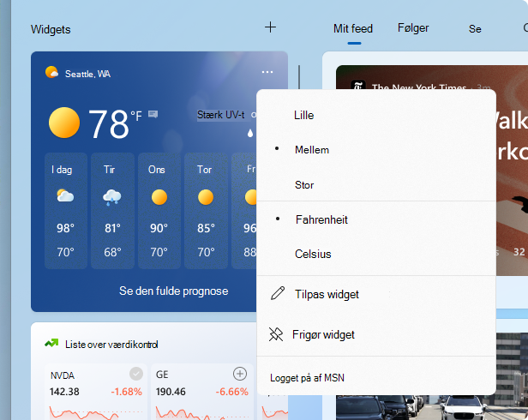Click rain cloud icon for Tir

pyautogui.click(x=111, y=197)
